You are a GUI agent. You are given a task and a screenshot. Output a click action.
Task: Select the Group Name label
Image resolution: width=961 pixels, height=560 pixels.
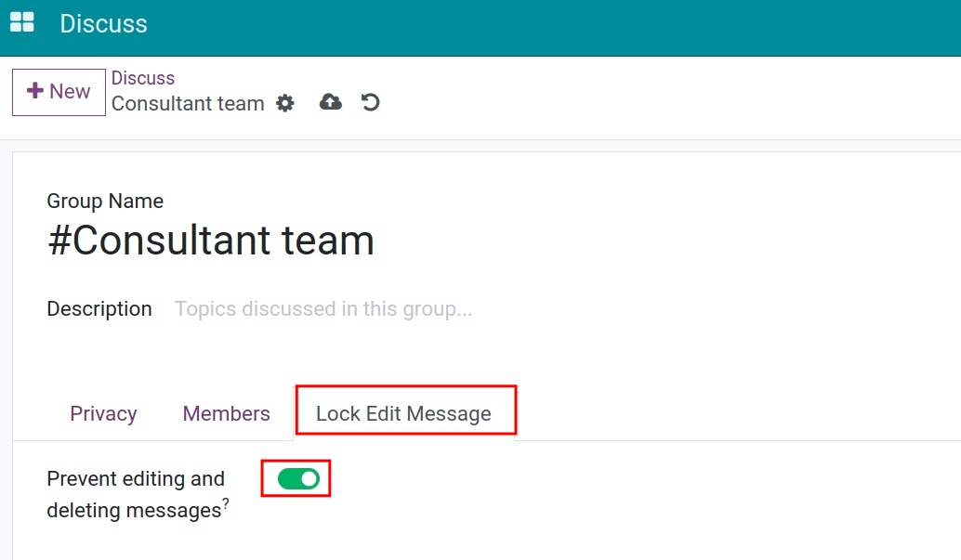click(x=105, y=201)
